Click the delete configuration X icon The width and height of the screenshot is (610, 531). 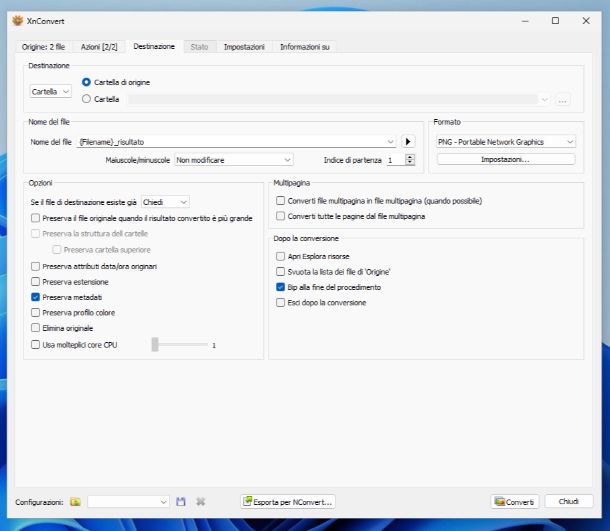point(200,501)
